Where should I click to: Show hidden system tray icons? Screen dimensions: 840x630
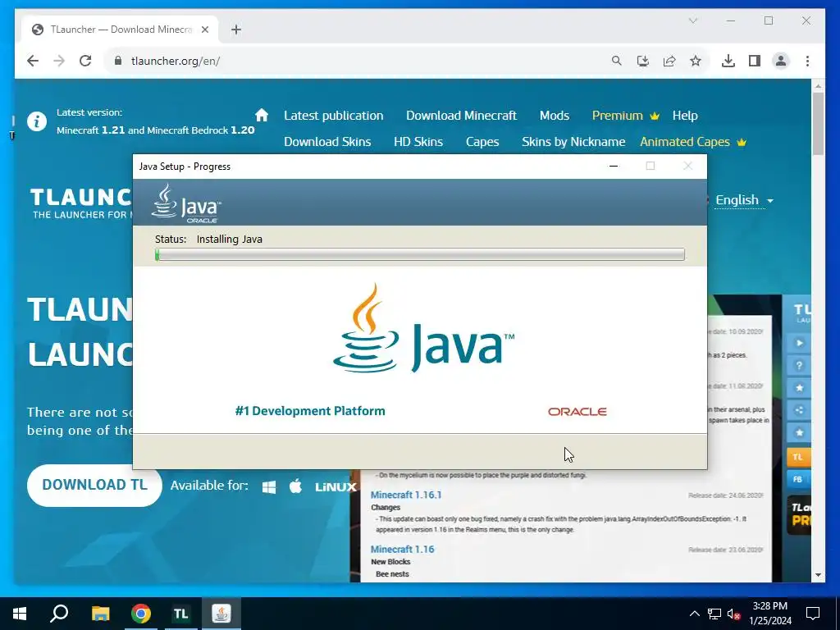tap(694, 614)
